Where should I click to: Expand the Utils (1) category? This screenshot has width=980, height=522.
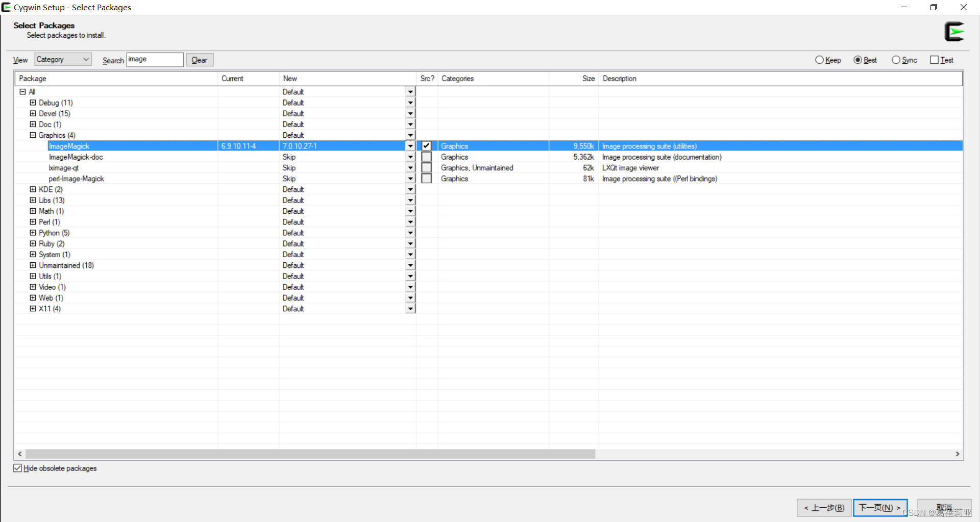tap(33, 276)
